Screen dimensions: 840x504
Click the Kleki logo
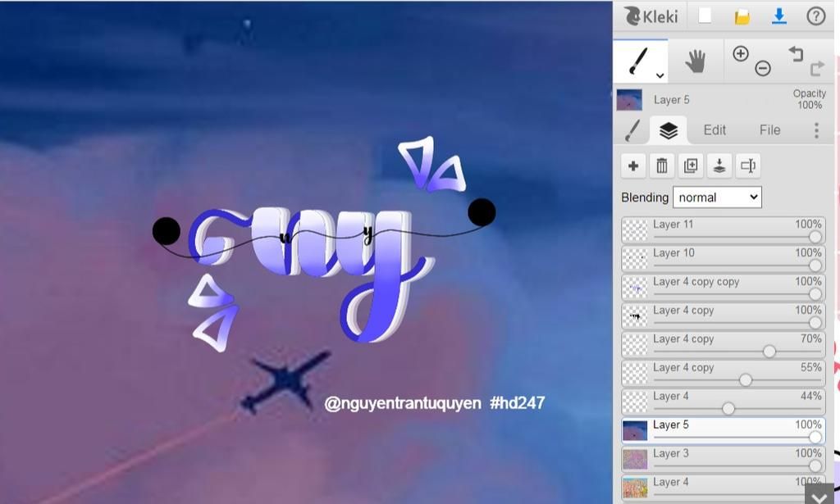[651, 16]
